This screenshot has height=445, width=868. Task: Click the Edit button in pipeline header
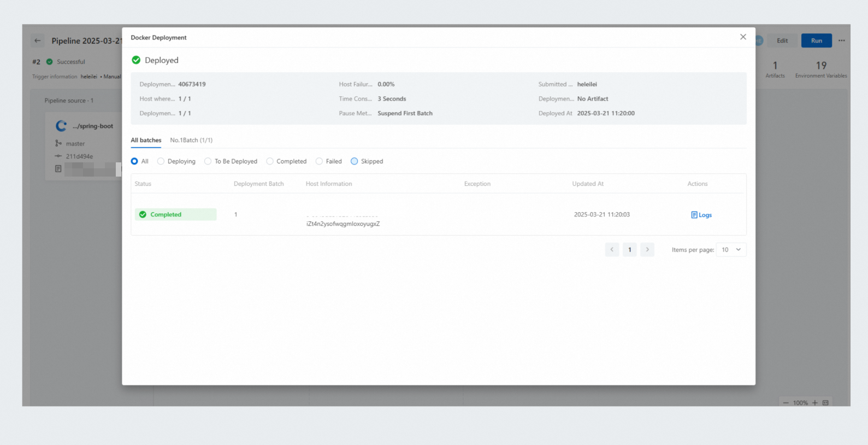point(782,40)
